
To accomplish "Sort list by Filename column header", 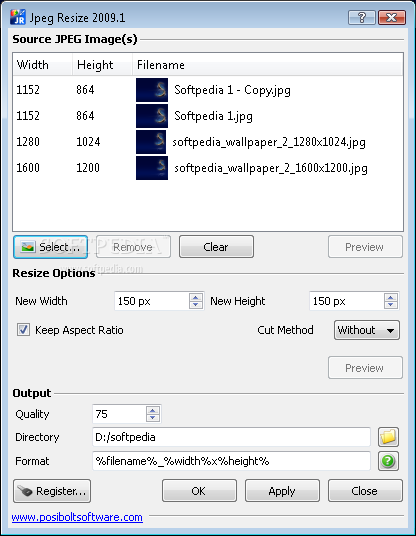I will pyautogui.click(x=268, y=65).
